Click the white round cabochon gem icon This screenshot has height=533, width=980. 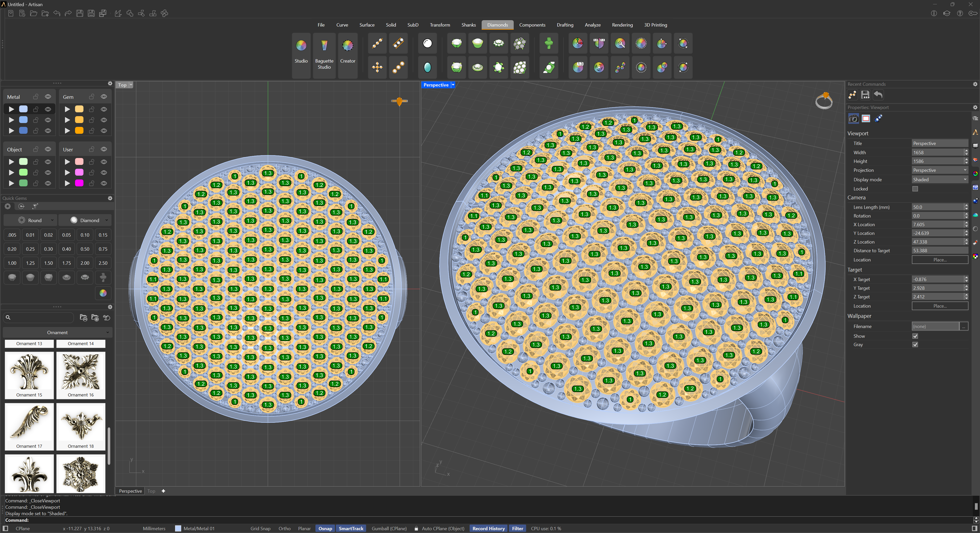(x=428, y=43)
